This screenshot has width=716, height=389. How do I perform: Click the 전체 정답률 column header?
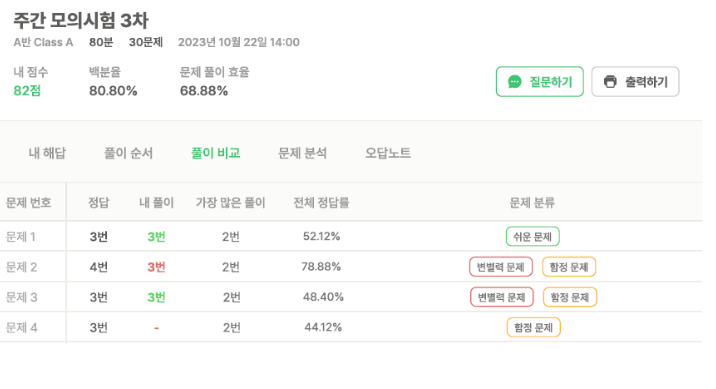click(x=321, y=203)
